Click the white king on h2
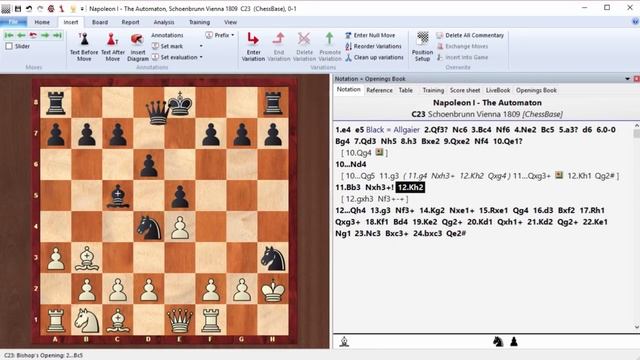 pos(273,290)
